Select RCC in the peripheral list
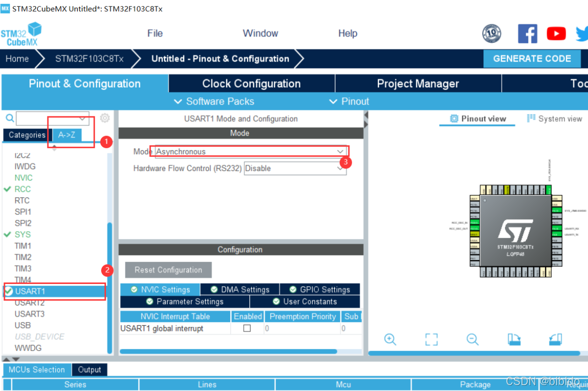This screenshot has width=588, height=391. pos(22,189)
